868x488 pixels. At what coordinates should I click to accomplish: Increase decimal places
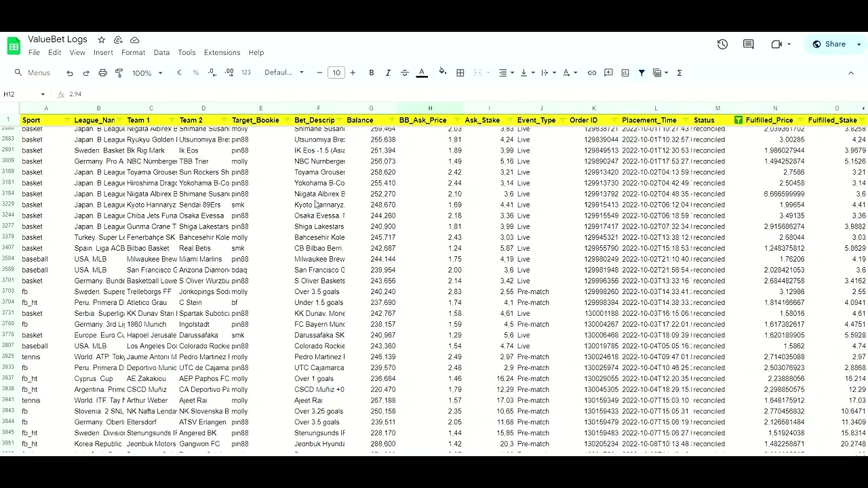pos(229,73)
